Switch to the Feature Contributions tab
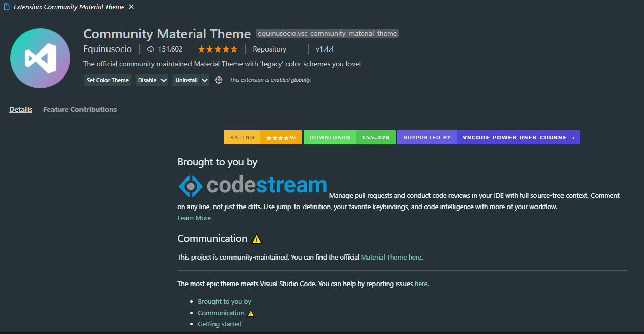 (80, 109)
